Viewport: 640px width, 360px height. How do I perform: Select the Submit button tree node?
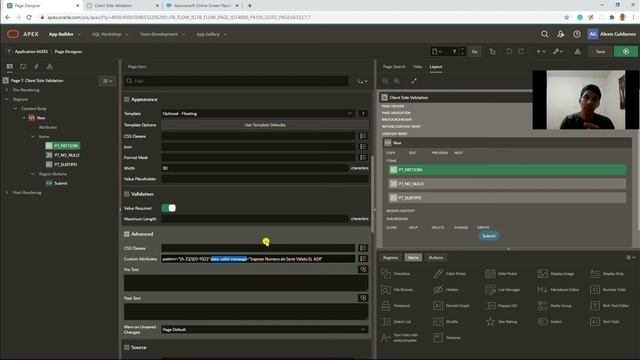(x=60, y=183)
